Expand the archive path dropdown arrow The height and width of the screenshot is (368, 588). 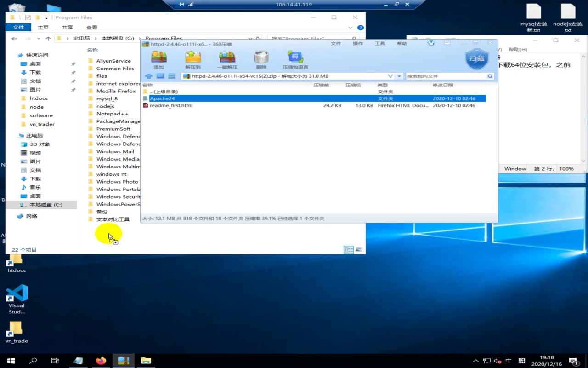pos(399,76)
